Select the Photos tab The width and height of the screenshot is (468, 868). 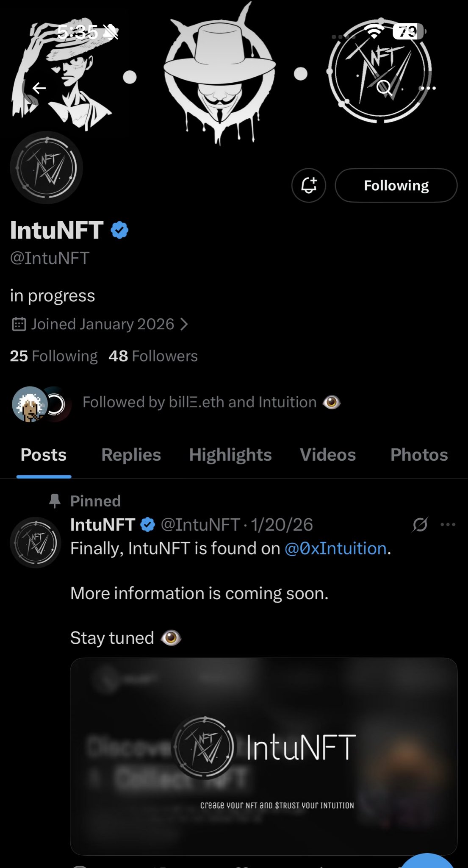coord(419,455)
